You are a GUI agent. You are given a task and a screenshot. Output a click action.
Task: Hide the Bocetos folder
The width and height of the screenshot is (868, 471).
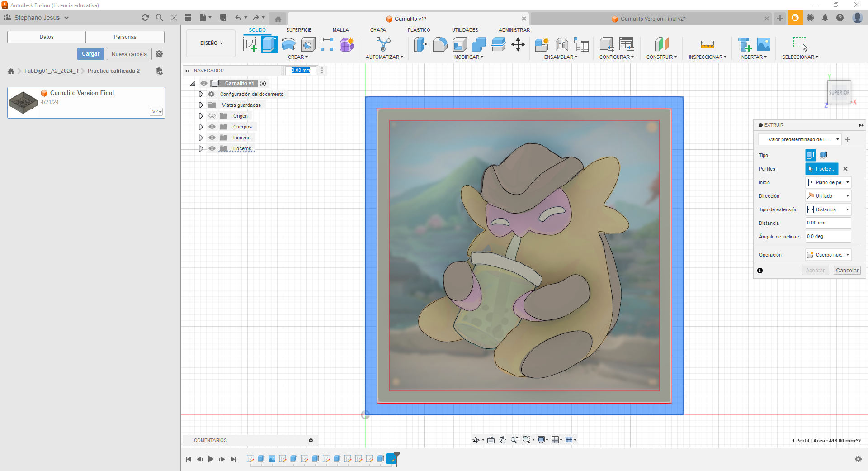[x=212, y=148]
